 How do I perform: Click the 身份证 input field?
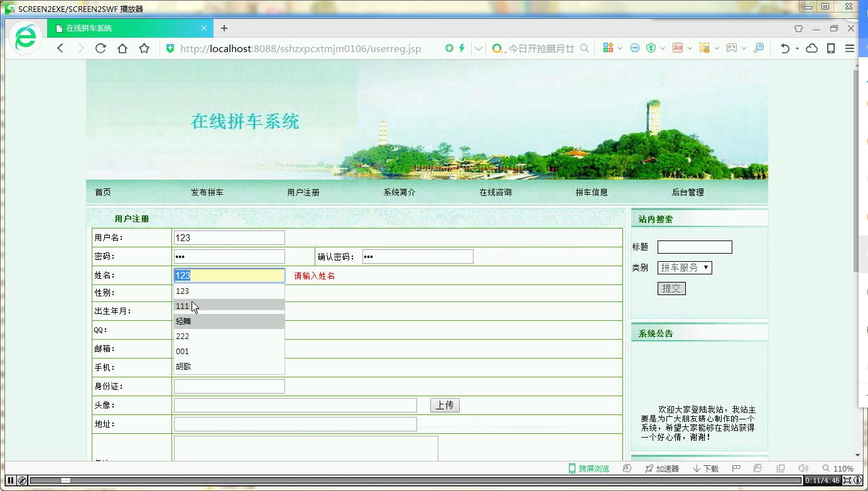[x=229, y=386]
